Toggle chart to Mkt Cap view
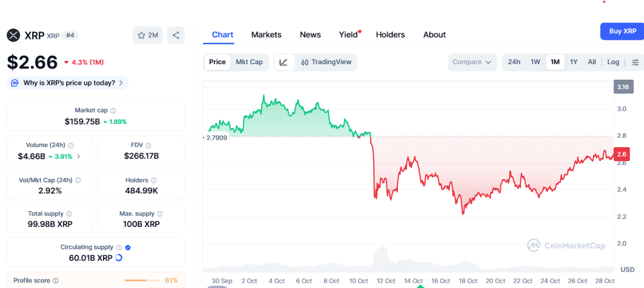Image resolution: width=644 pixels, height=288 pixels. (249, 62)
